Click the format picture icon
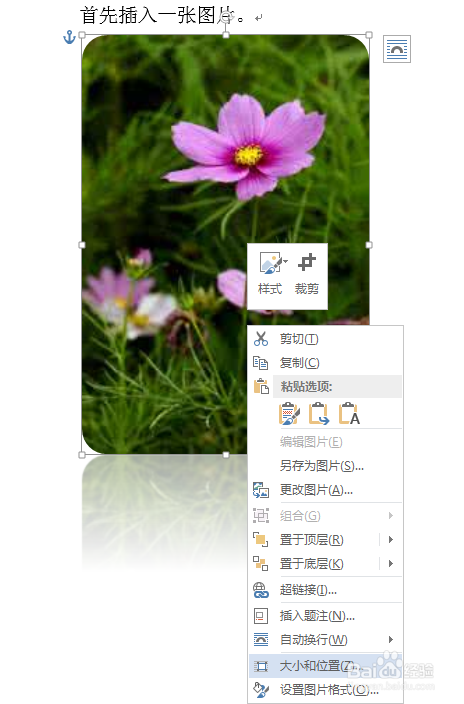The image size is (464, 704). [x=261, y=690]
